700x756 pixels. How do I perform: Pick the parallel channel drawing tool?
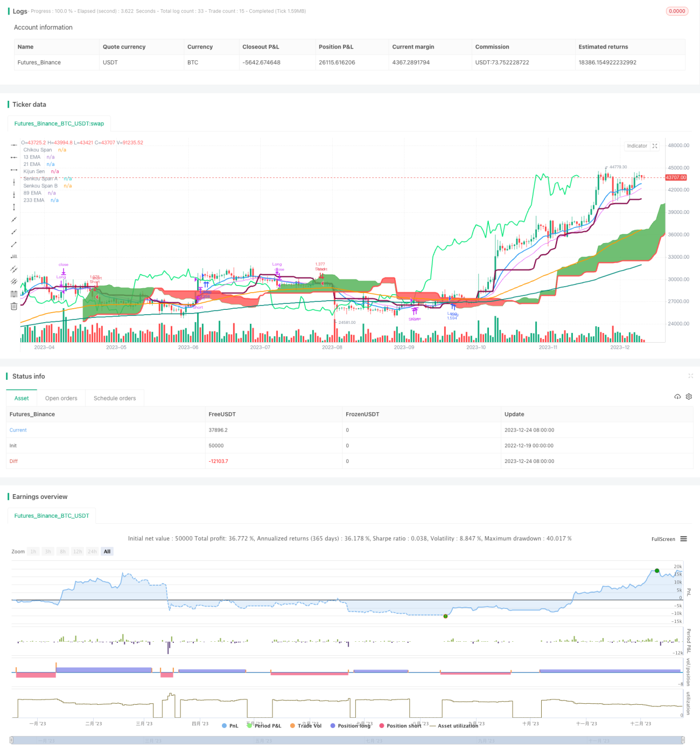pos(14,269)
